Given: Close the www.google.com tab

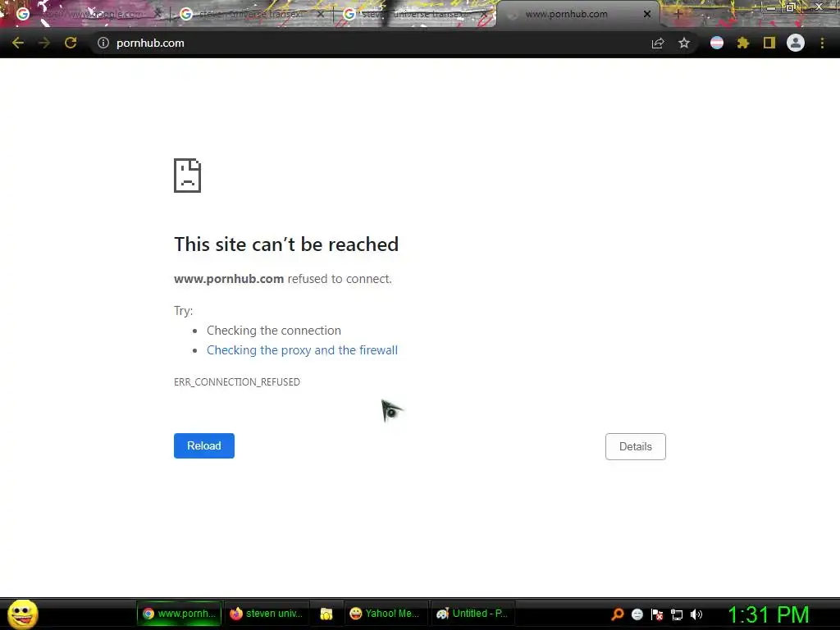Looking at the screenshot, I should pos(157,14).
